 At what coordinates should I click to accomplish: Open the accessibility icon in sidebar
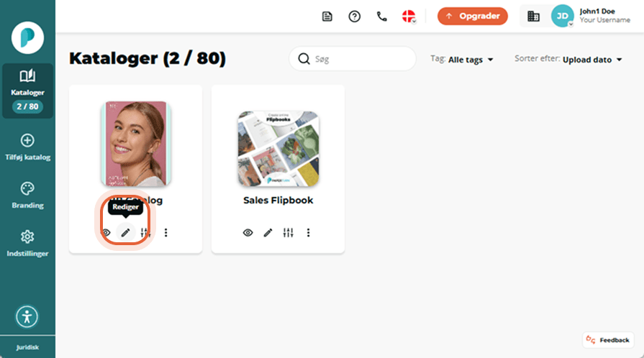27,316
